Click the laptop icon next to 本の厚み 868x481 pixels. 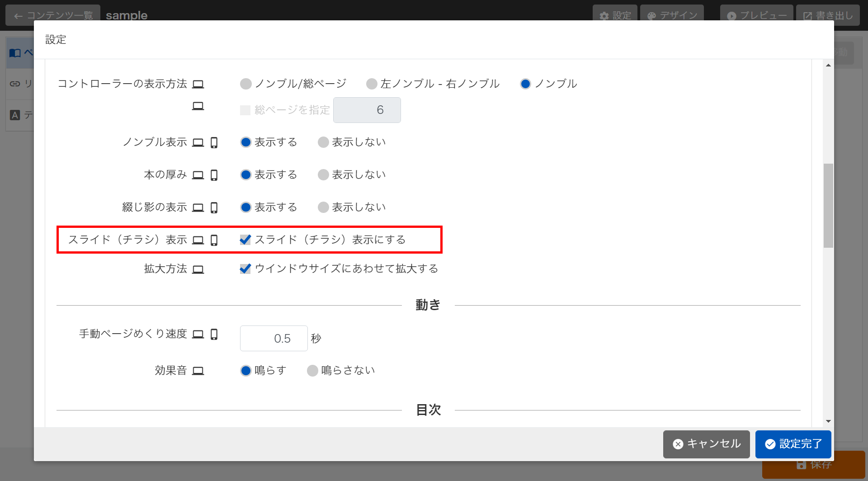[x=198, y=175]
